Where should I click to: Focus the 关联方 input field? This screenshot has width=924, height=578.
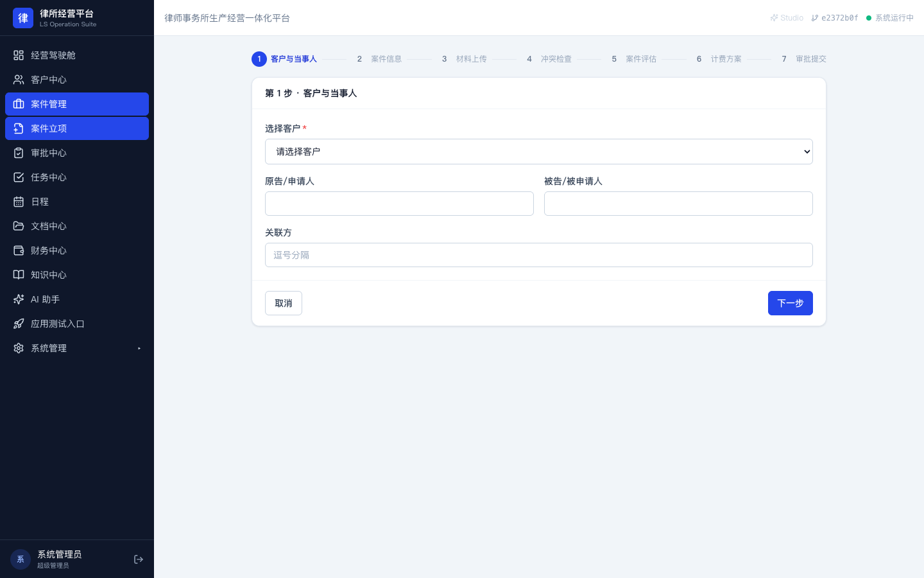pos(539,255)
